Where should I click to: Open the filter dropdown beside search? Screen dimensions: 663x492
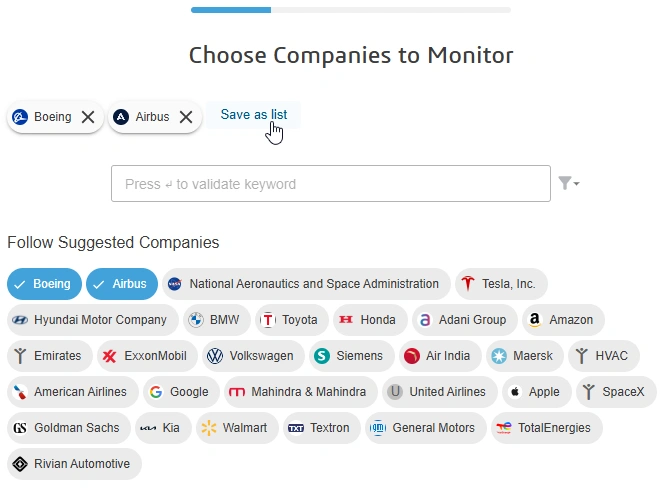coord(568,183)
